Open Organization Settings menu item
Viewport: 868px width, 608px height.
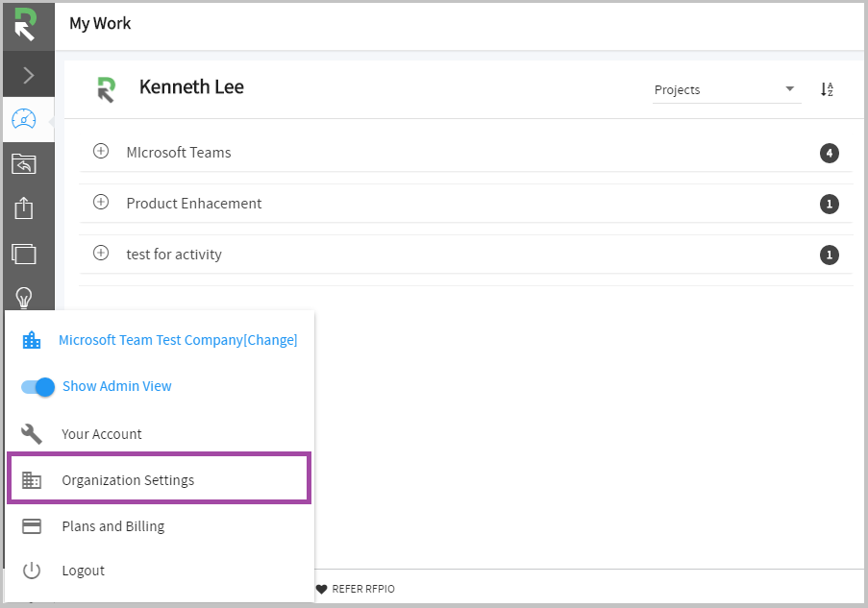tap(160, 479)
